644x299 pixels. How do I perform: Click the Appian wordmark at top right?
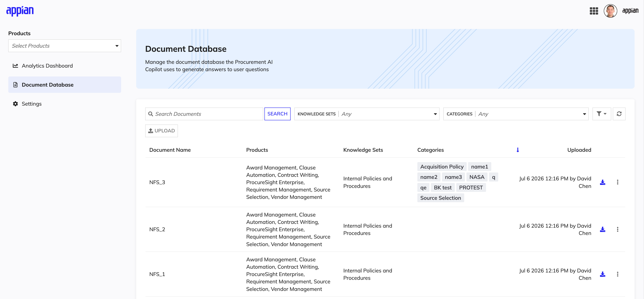(630, 11)
